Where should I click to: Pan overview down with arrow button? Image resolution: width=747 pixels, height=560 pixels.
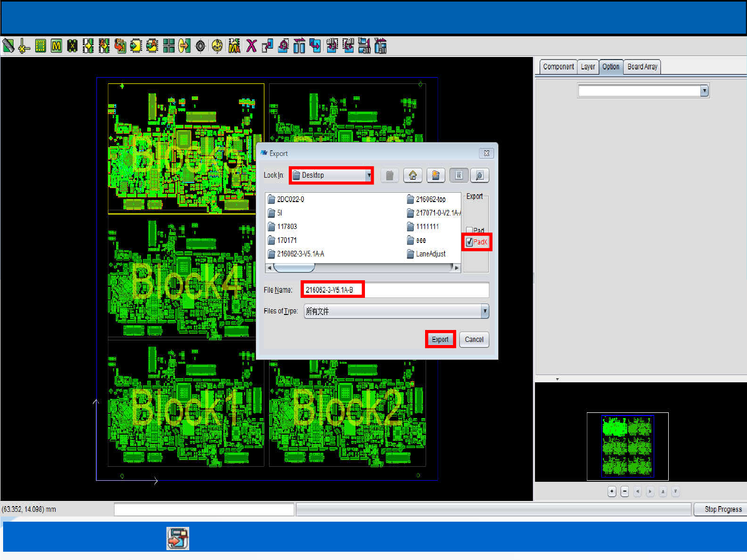click(675, 491)
